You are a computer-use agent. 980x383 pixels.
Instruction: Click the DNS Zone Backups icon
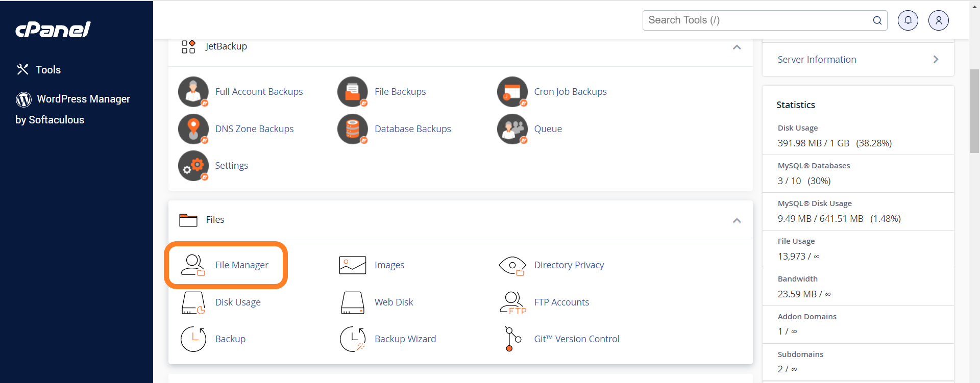click(193, 129)
